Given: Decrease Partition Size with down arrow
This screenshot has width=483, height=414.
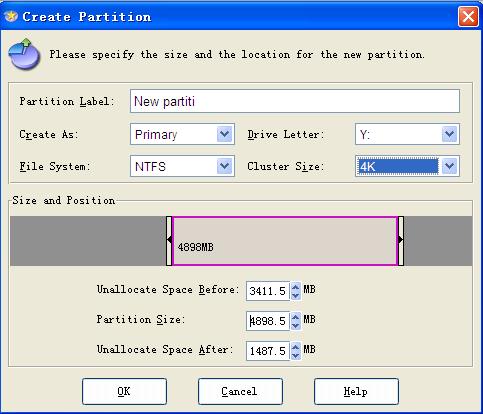Looking at the screenshot, I should pyautogui.click(x=296, y=326).
